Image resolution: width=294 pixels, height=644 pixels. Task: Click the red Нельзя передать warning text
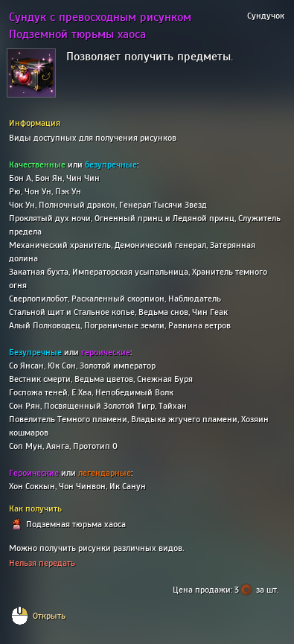click(42, 563)
